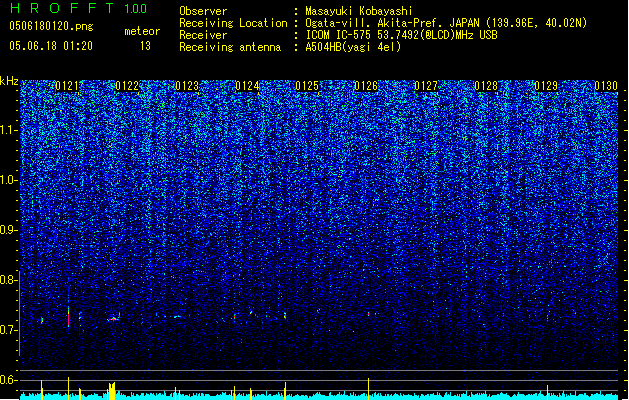Click the Receiving antenna field label

click(x=230, y=47)
